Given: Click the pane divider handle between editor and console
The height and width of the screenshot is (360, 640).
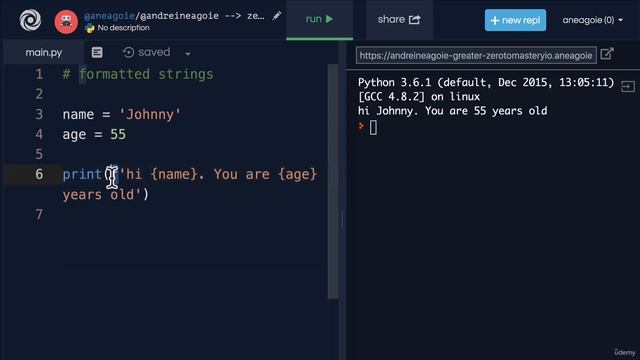Looking at the screenshot, I should point(342,218).
